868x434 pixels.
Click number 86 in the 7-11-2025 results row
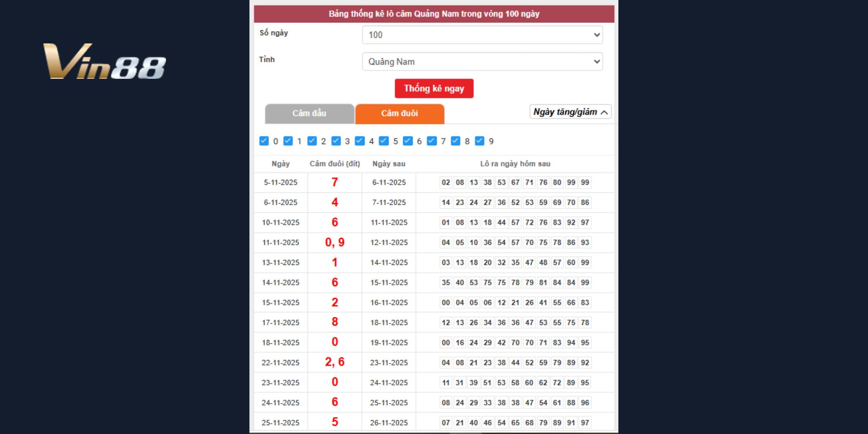point(585,202)
